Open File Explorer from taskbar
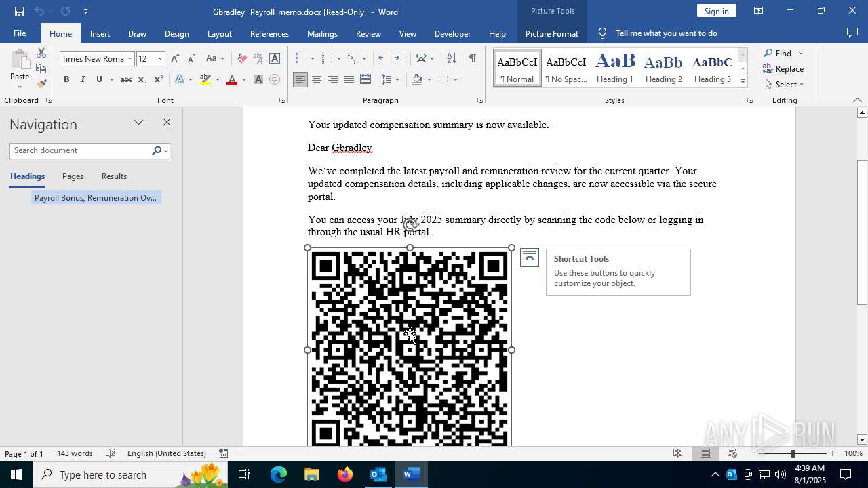The height and width of the screenshot is (488, 868). tap(312, 474)
